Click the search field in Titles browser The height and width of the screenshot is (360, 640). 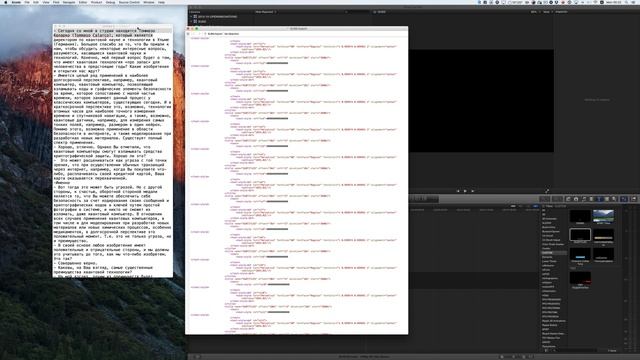(576, 350)
